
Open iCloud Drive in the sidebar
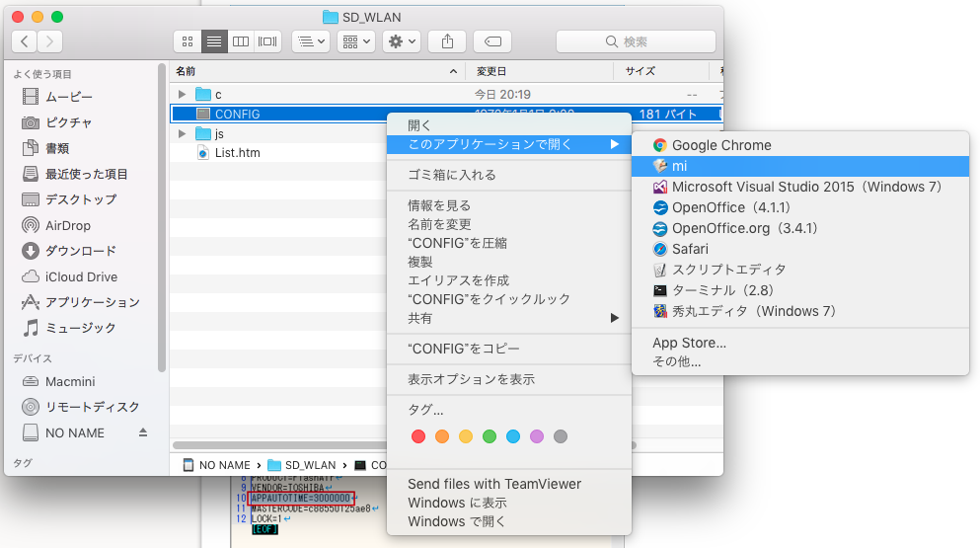70,276
